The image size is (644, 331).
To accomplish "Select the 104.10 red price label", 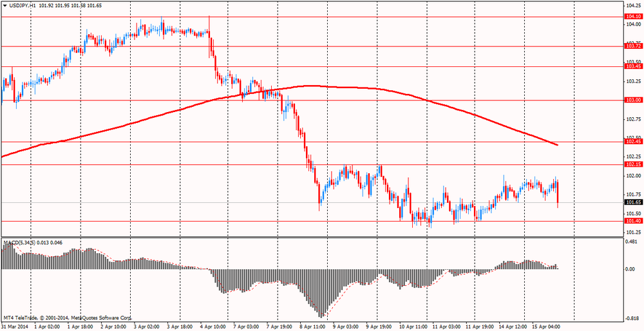I will tap(633, 17).
